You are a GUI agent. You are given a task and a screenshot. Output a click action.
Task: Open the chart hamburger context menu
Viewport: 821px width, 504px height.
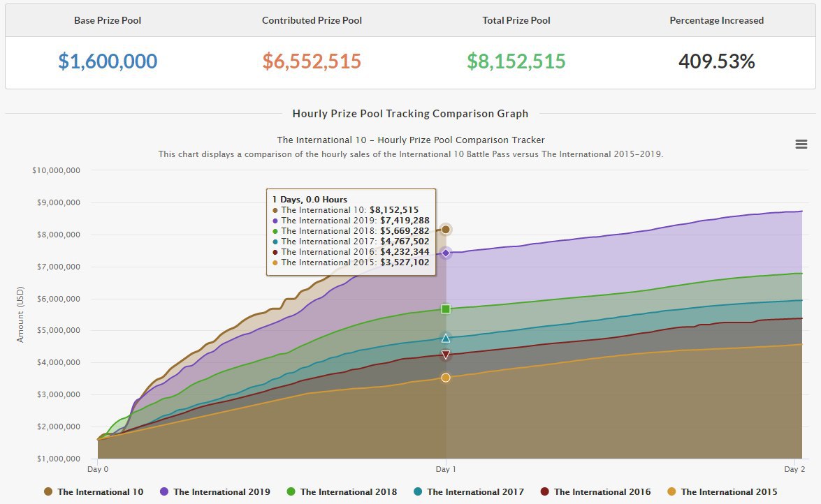(801, 144)
